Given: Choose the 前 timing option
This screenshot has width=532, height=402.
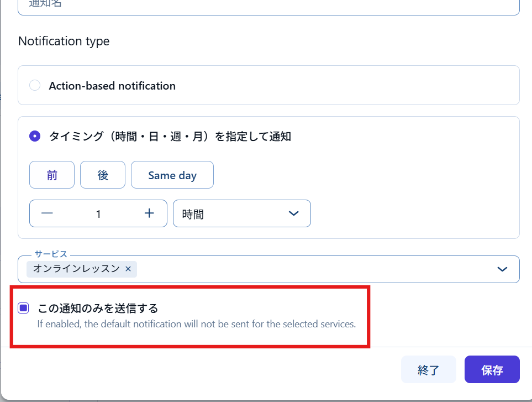Looking at the screenshot, I should 52,175.
